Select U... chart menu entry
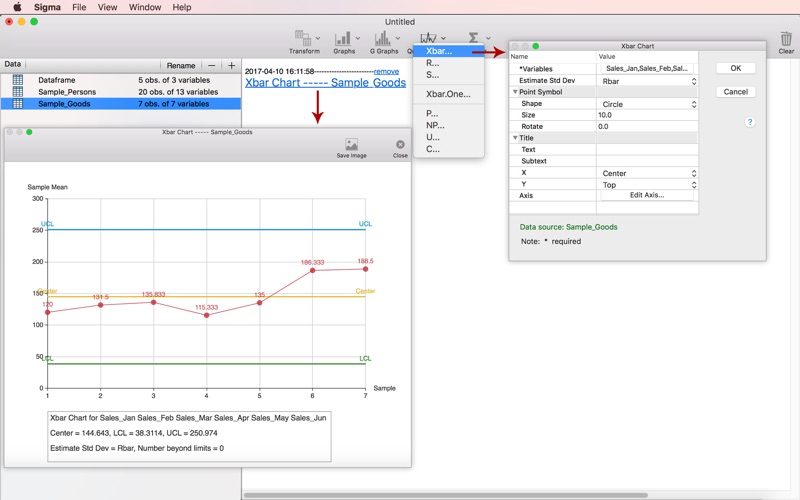The image size is (800, 500). pos(448,137)
